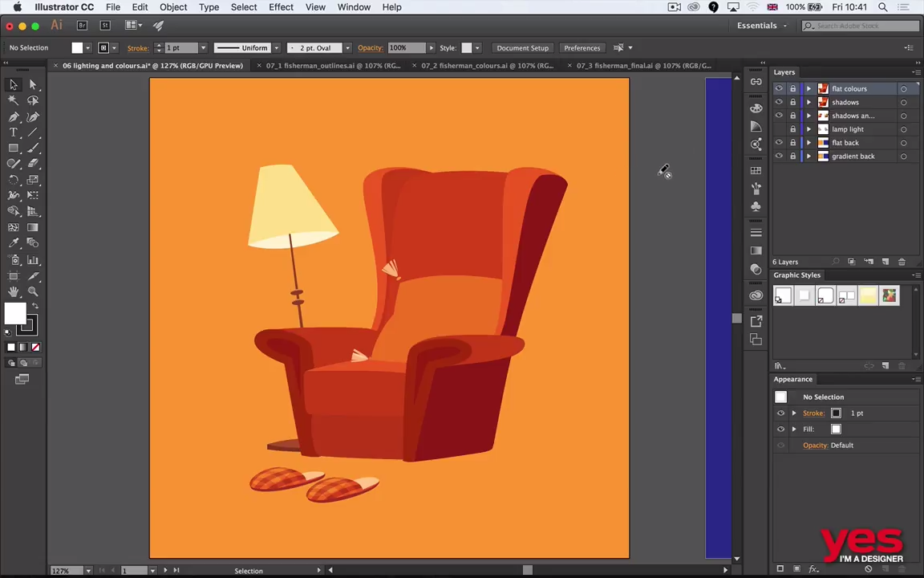
Task: Open the Effect menu
Action: coord(281,7)
